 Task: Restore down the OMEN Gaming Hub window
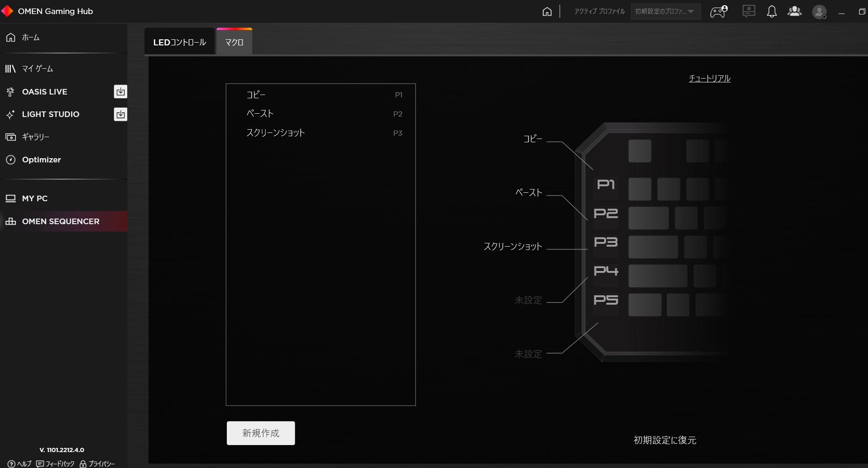click(862, 12)
